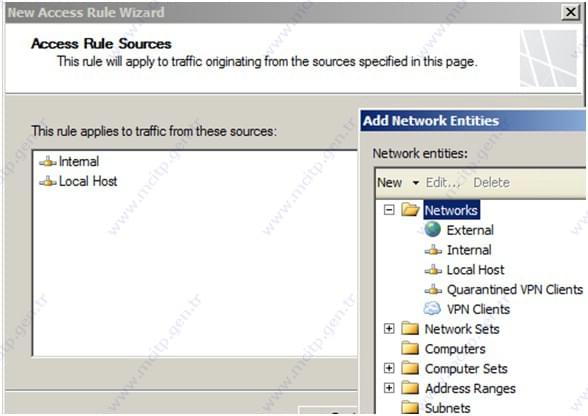Image resolution: width=588 pixels, height=416 pixels.
Task: Close the New Access Rule Wizard
Action: pos(571,12)
